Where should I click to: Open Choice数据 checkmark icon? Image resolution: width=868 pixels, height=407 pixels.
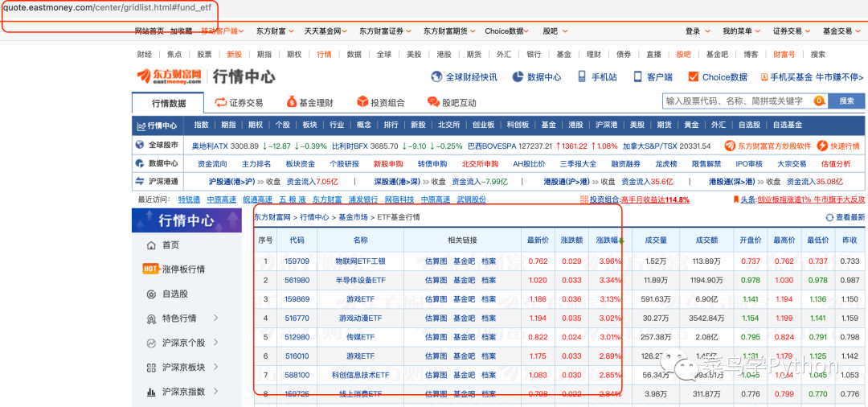693,77
